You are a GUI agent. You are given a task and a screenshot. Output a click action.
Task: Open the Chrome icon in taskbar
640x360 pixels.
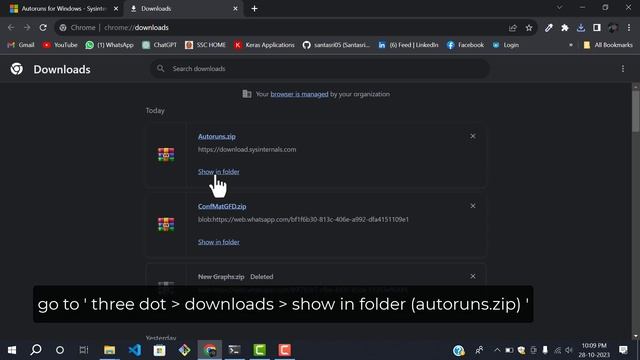(x=210, y=350)
